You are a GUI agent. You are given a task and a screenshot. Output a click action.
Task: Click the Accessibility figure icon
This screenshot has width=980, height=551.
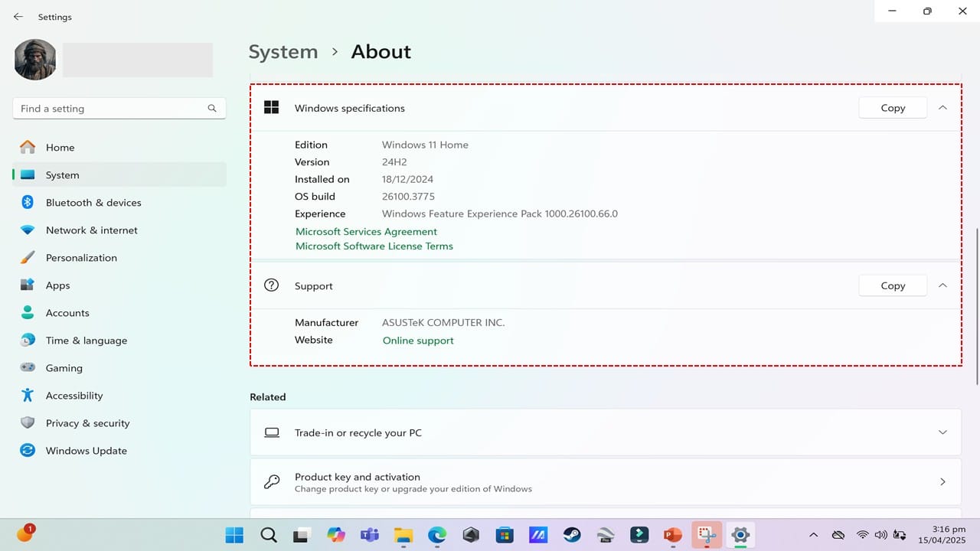pos(28,395)
